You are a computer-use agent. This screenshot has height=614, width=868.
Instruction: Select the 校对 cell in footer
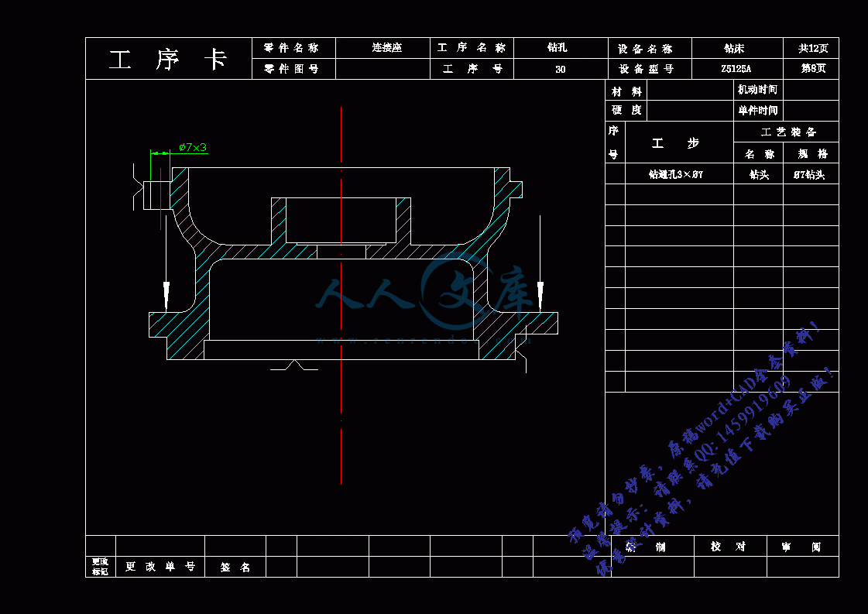point(730,546)
